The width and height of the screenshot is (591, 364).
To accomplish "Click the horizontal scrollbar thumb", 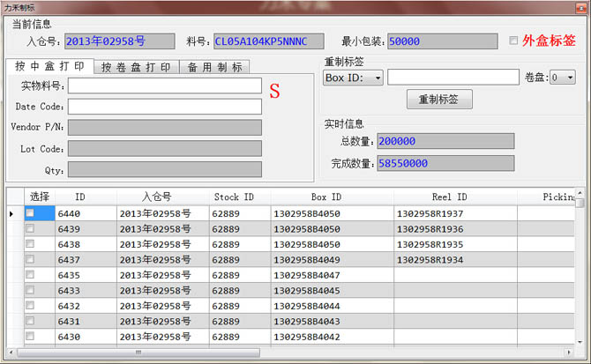I will (138, 353).
